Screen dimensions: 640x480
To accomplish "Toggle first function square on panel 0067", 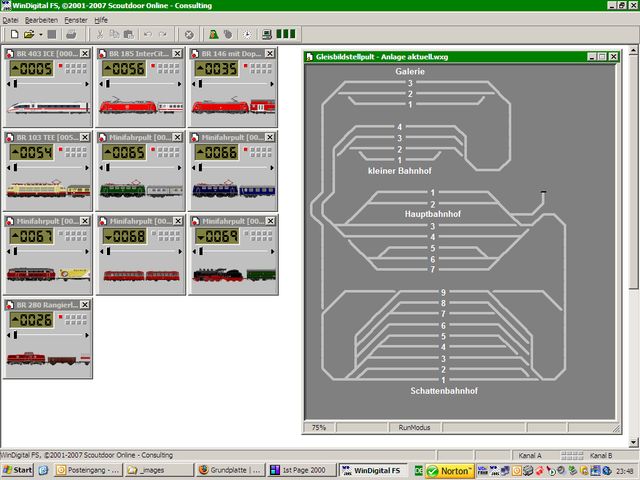I will pyautogui.click(x=60, y=233).
